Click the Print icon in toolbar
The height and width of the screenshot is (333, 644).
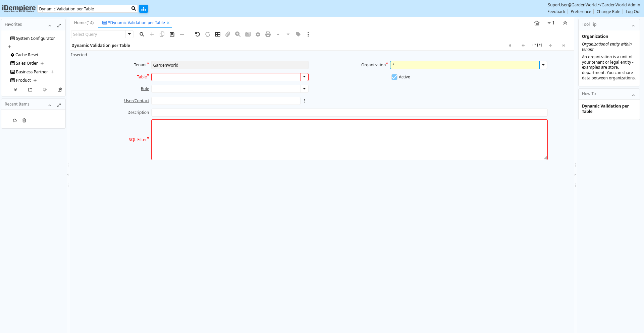[268, 34]
